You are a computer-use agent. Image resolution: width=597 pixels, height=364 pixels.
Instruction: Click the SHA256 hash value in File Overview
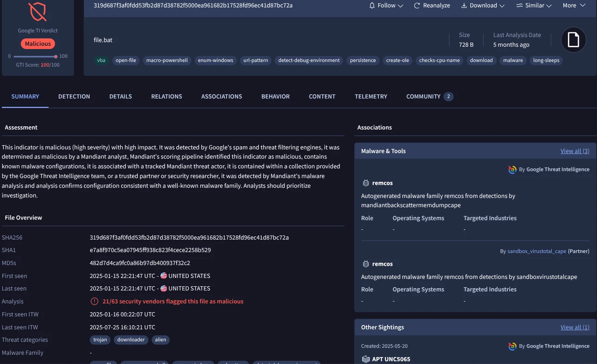pos(189,237)
